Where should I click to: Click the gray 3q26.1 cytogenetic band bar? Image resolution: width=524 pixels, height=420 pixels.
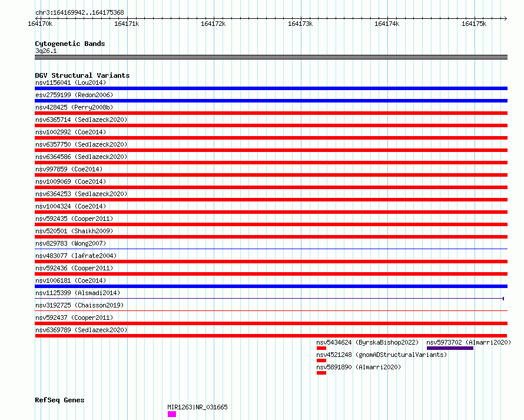271,57
